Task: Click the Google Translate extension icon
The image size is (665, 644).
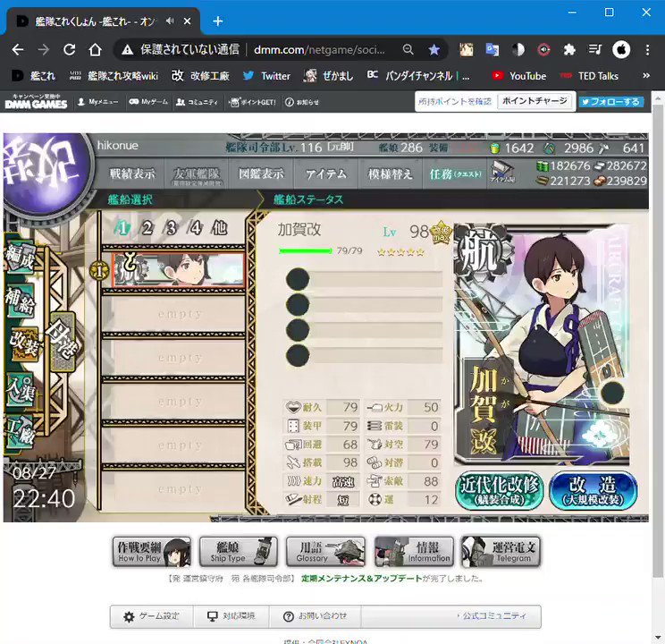Action: [x=492, y=50]
